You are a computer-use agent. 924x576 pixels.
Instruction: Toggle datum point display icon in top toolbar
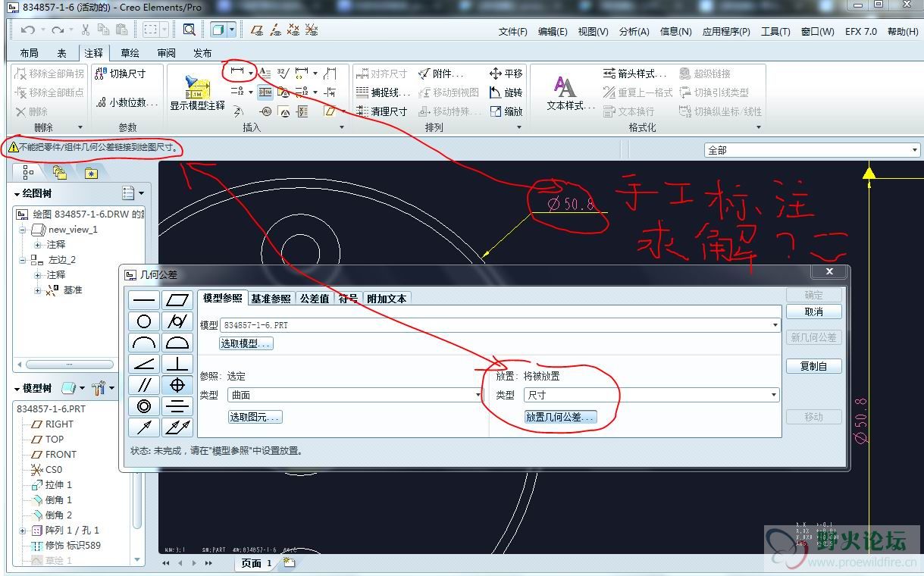pyautogui.click(x=293, y=30)
